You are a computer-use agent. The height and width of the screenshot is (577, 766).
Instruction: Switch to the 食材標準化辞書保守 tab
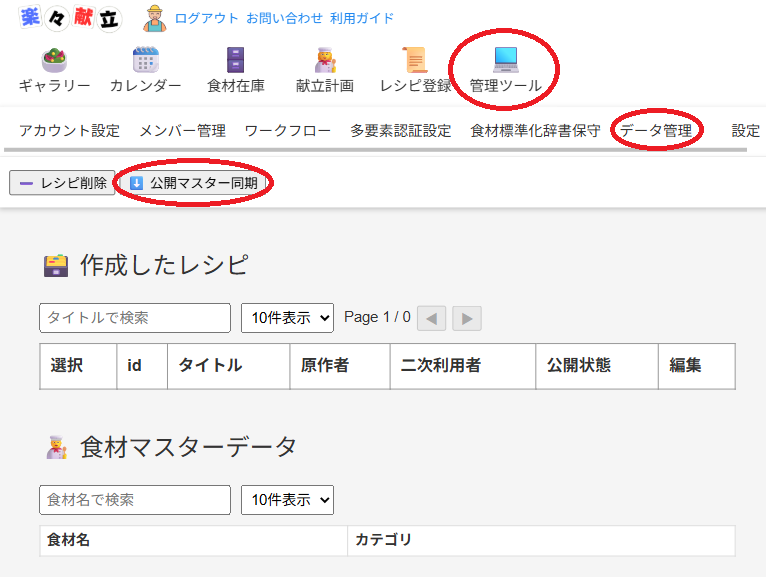pyautogui.click(x=535, y=131)
